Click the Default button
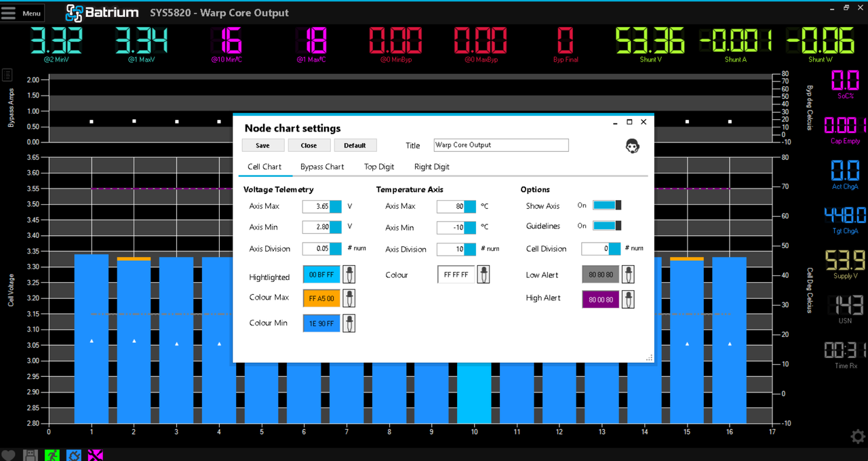 (x=355, y=145)
